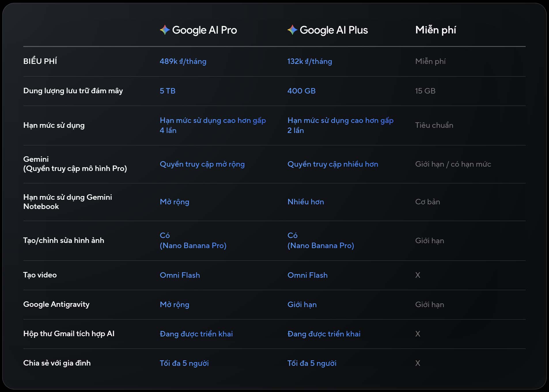Select the '15 GB' storage value

click(x=425, y=91)
